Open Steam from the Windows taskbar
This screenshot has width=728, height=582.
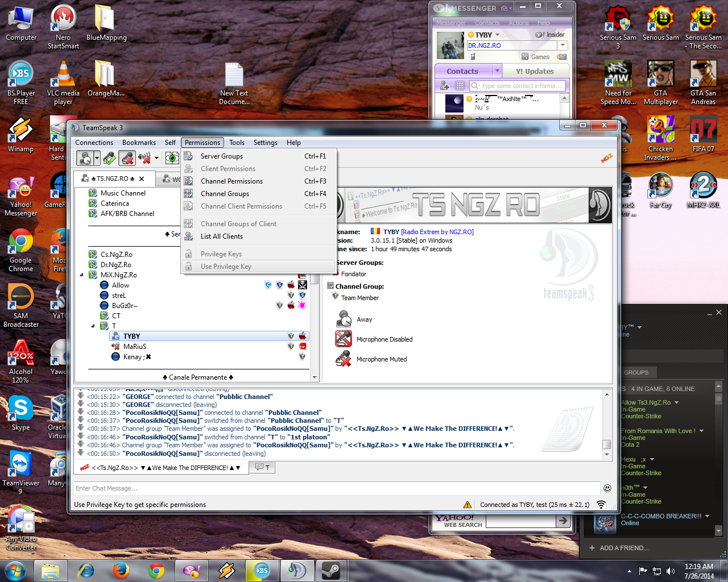(330, 571)
